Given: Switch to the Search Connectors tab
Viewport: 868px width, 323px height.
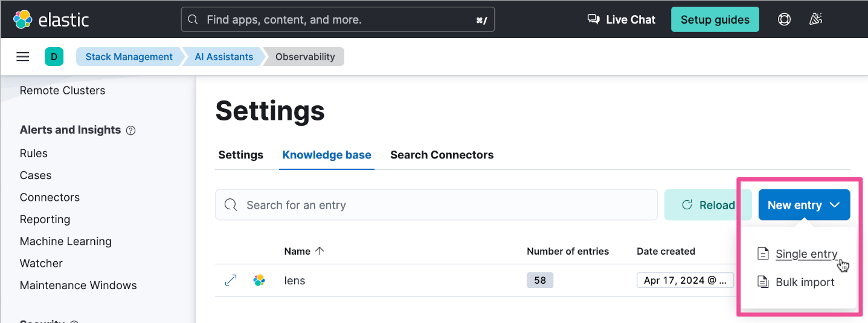Looking at the screenshot, I should [x=442, y=155].
